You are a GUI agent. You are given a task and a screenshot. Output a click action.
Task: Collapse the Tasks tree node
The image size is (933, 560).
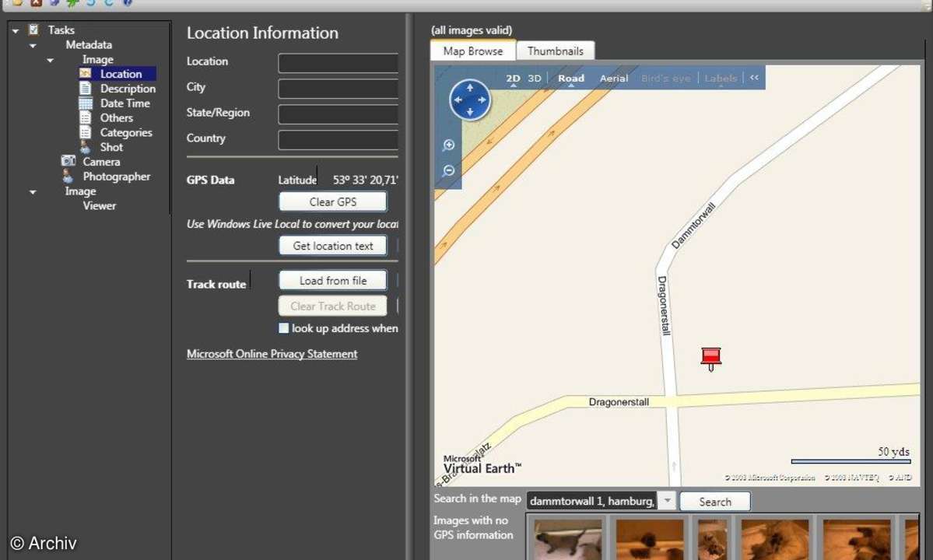tap(16, 30)
